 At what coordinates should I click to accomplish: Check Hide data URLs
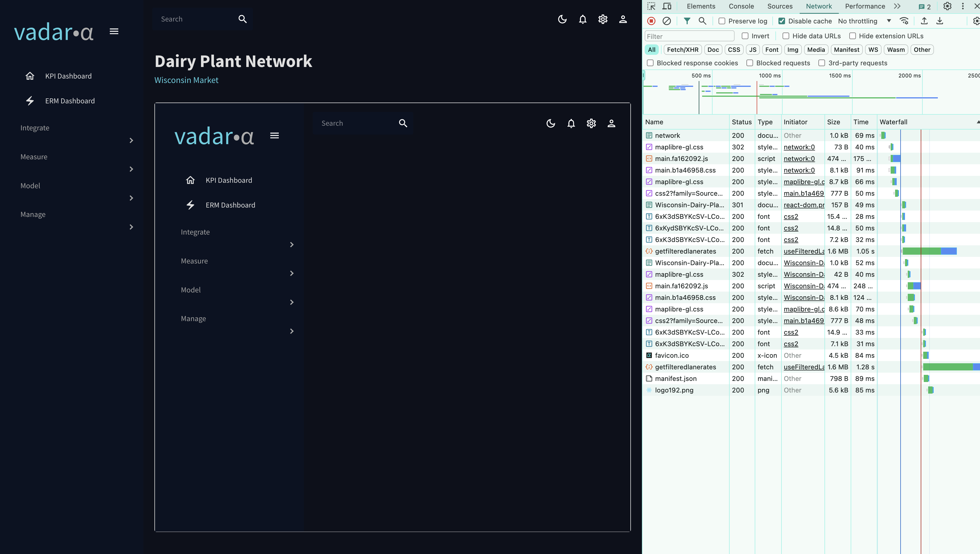(786, 36)
